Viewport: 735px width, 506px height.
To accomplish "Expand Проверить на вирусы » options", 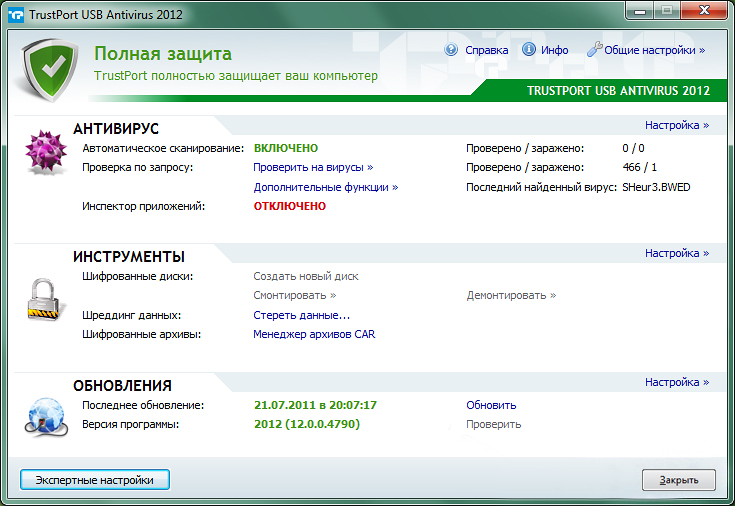I will tap(313, 167).
